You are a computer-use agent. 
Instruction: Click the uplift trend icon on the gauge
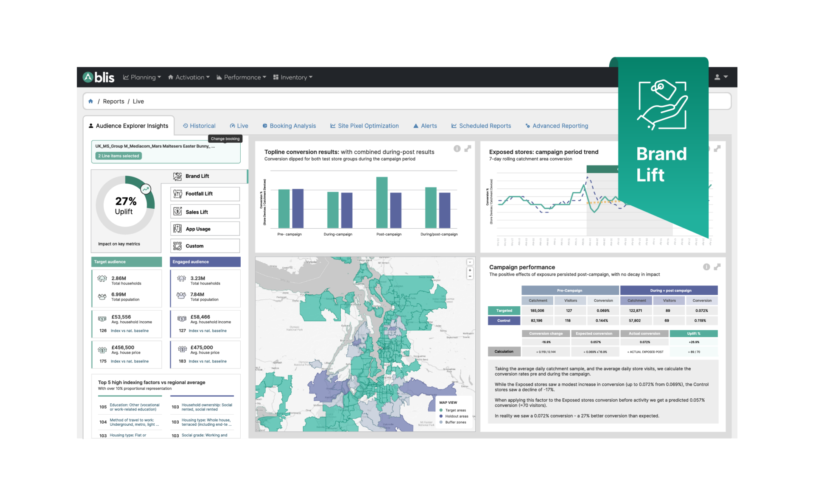146,189
